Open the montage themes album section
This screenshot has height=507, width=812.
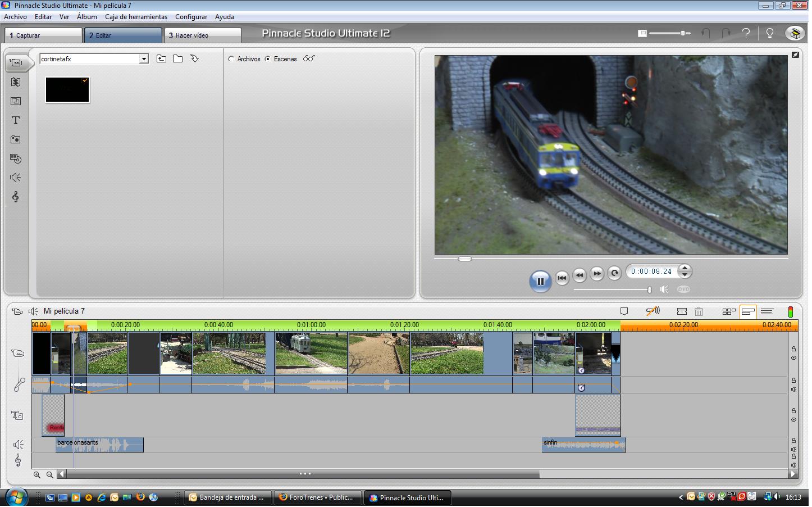point(16,101)
